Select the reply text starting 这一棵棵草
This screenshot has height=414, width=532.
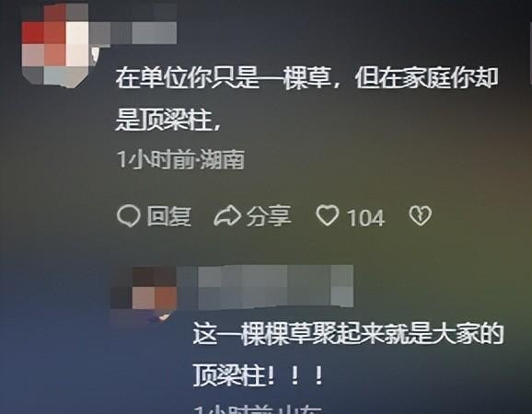[348, 354]
